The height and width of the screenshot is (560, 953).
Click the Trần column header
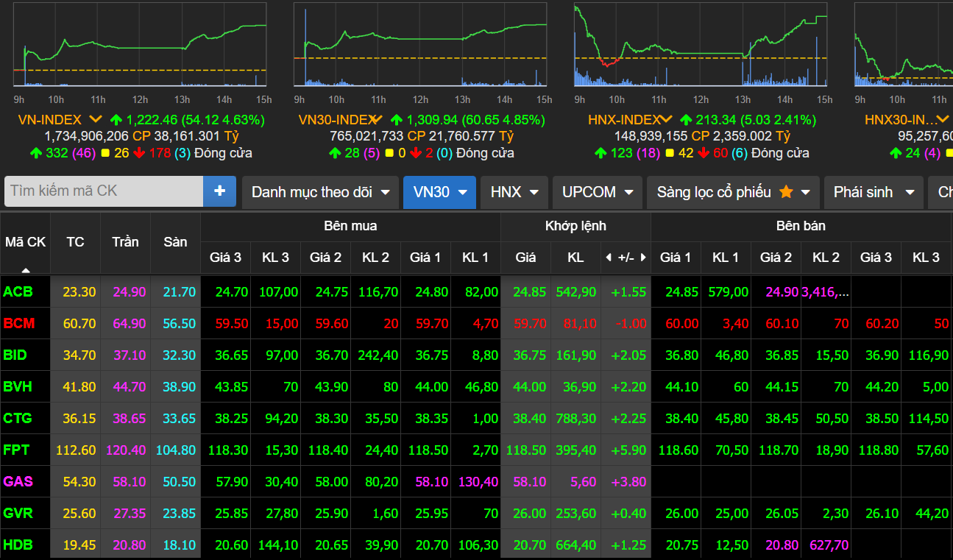[x=125, y=242]
